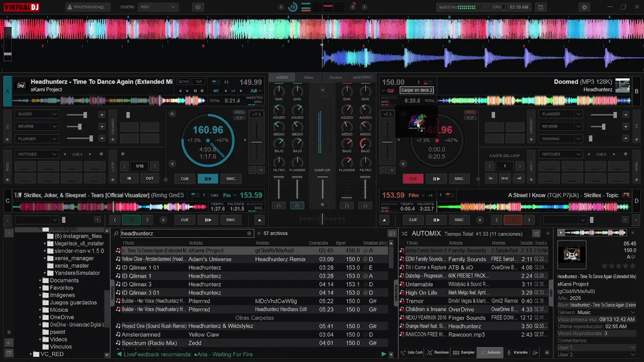Click the CUE button on deck D

coord(413,220)
